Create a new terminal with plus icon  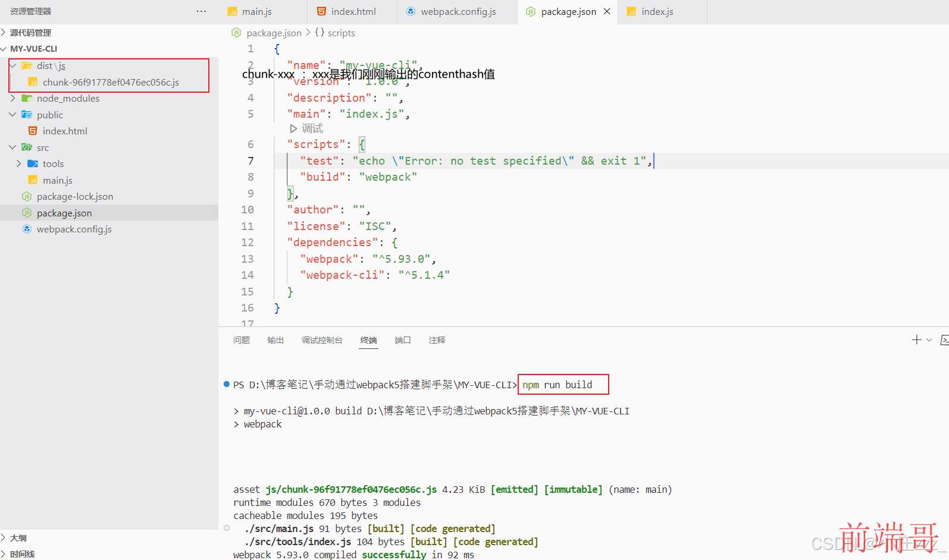(916, 339)
